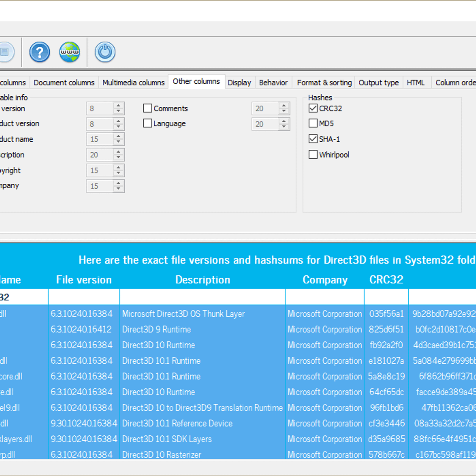Click CRC32 value 825d6f51
The height and width of the screenshot is (476, 476).
click(x=386, y=329)
